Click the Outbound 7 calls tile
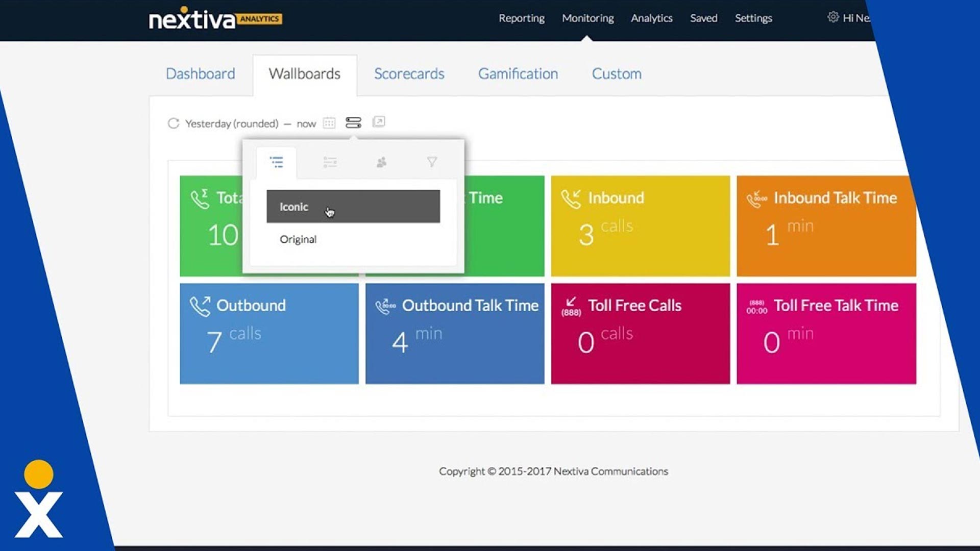The width and height of the screenshot is (980, 551). [269, 334]
